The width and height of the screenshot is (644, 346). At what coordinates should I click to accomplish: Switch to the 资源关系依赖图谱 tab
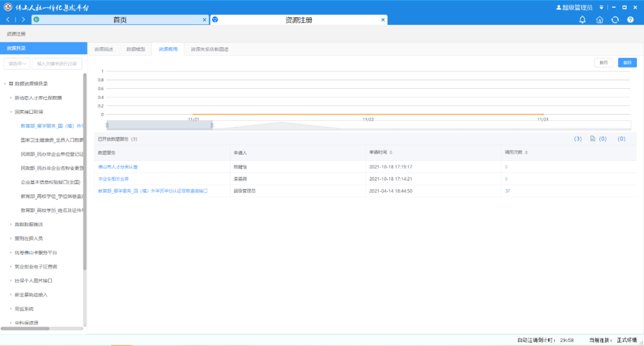coord(208,49)
